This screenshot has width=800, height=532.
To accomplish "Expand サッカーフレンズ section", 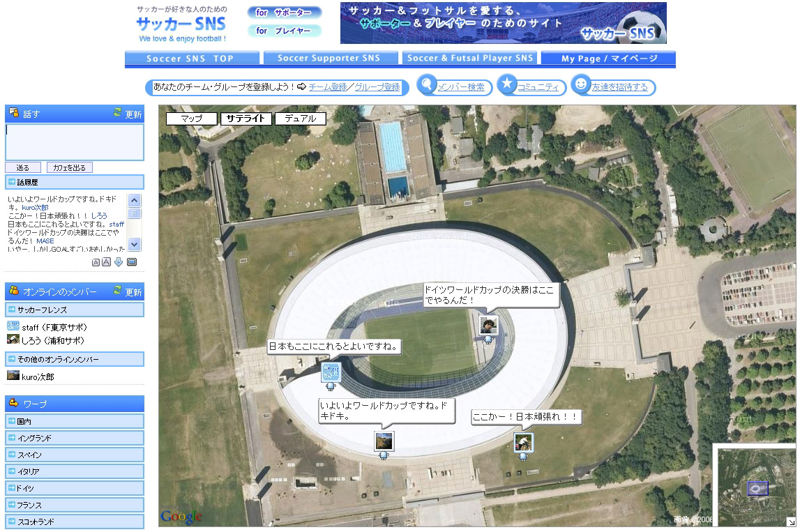I will point(75,310).
